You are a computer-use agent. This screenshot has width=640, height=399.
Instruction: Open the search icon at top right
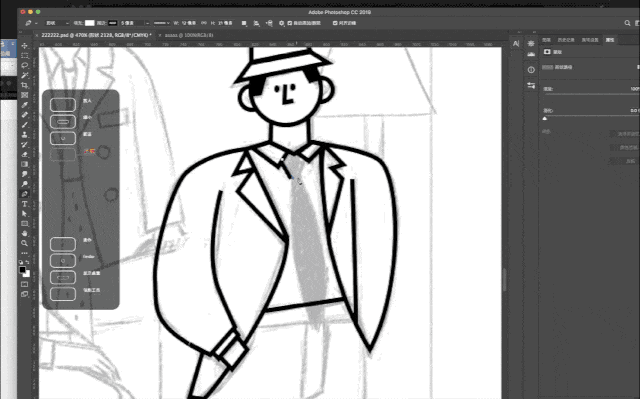(627, 23)
